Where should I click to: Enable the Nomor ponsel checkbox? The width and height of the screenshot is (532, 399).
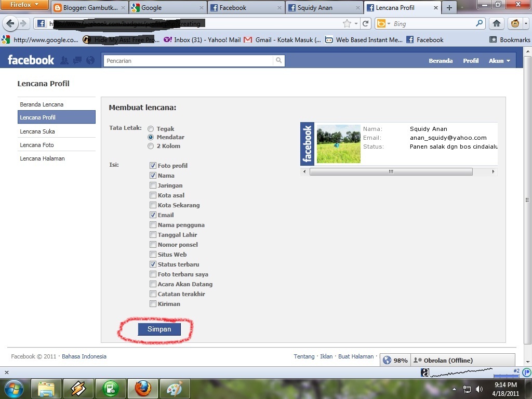pyautogui.click(x=153, y=244)
